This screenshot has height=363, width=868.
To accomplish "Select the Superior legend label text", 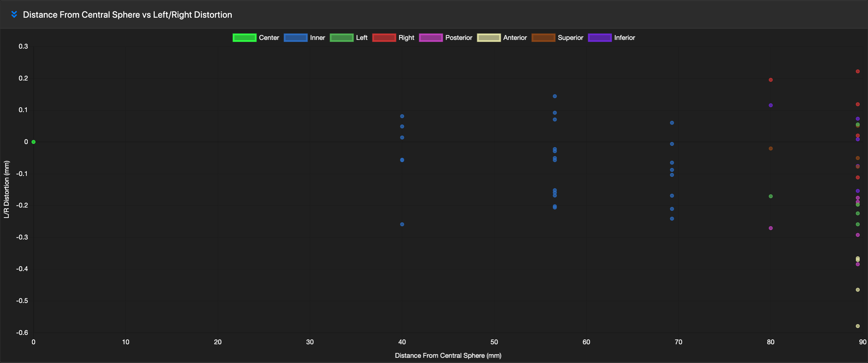I will point(570,37).
